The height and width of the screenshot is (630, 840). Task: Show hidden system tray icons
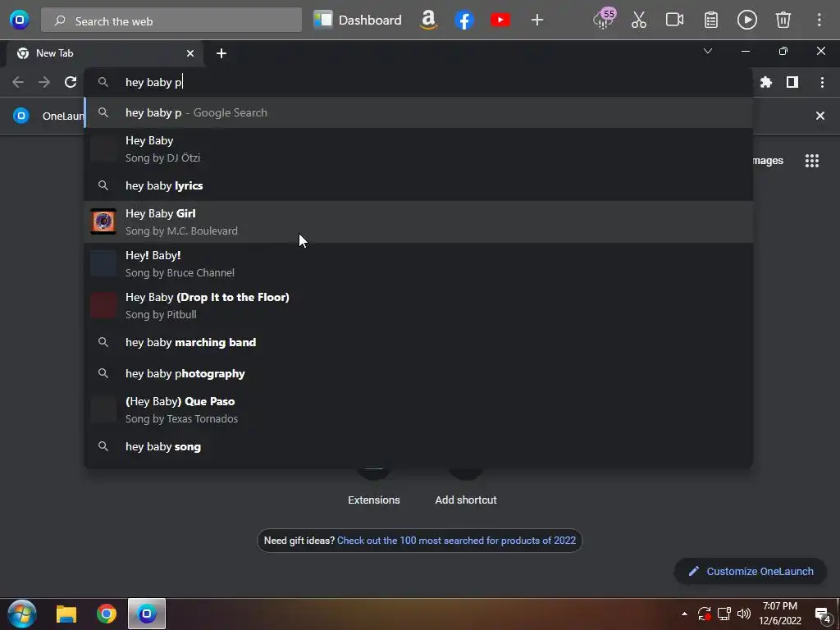pyautogui.click(x=684, y=614)
